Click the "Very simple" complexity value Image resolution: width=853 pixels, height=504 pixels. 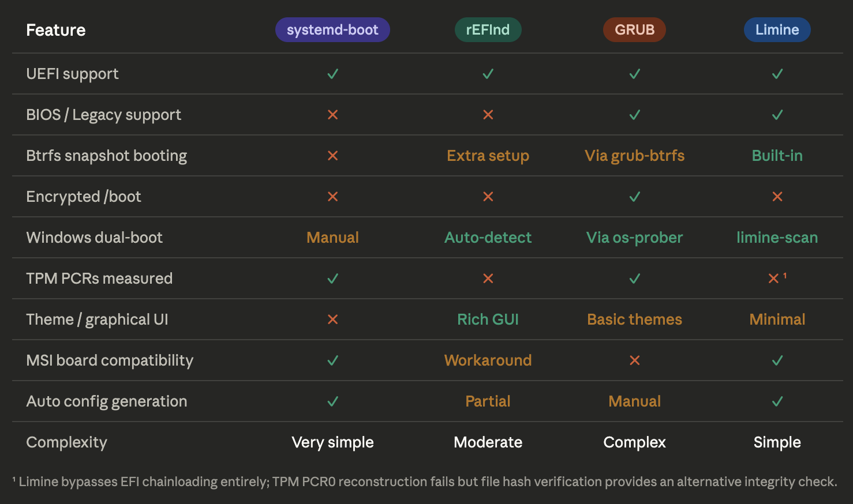tap(332, 442)
